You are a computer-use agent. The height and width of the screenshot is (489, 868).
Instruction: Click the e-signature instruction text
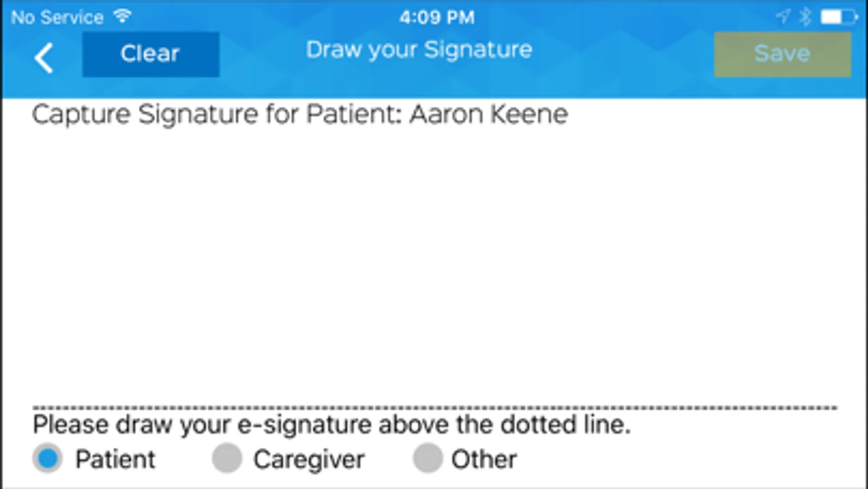point(332,424)
